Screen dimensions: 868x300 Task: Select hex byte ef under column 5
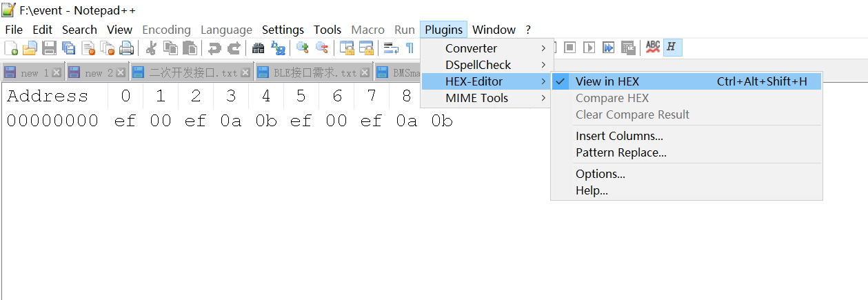click(x=301, y=121)
